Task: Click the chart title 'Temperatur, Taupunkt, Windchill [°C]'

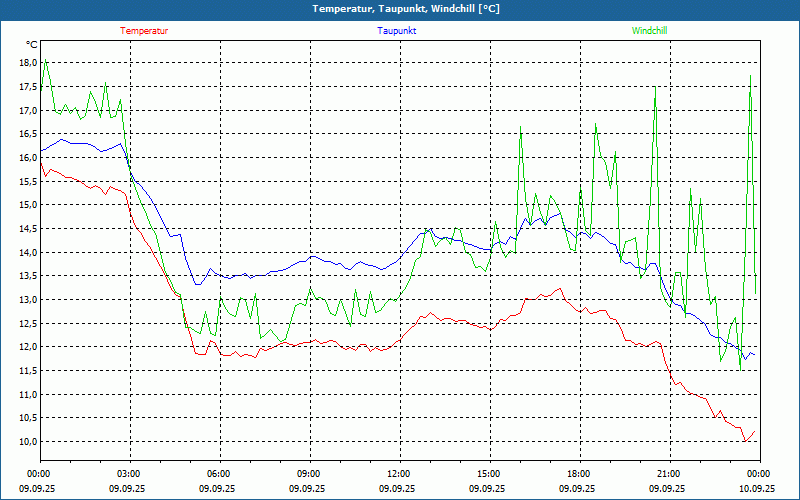Action: pos(406,9)
